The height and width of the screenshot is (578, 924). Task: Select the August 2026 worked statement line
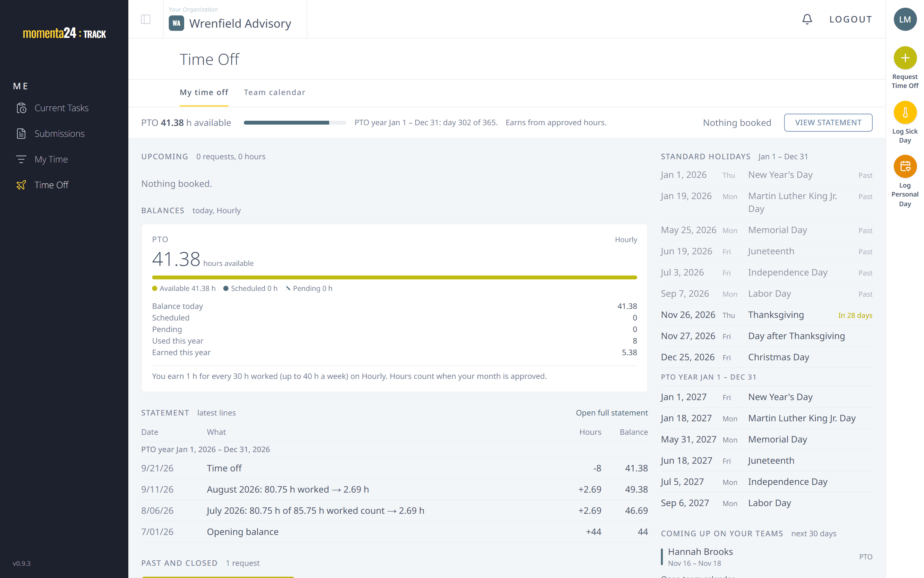click(394, 490)
